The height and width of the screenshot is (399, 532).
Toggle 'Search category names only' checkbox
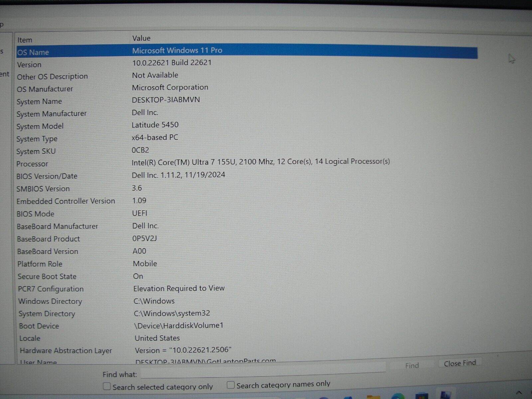click(230, 385)
